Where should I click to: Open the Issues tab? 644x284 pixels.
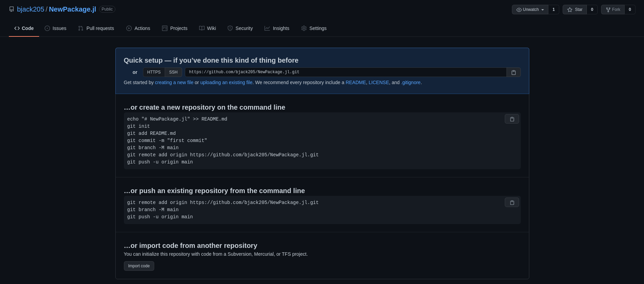[55, 28]
